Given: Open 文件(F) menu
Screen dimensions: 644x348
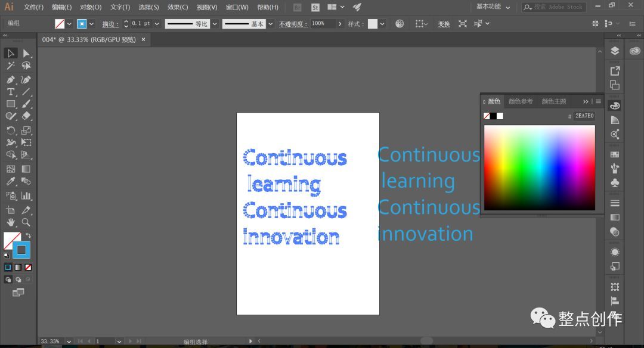Looking at the screenshot, I should (x=33, y=7).
